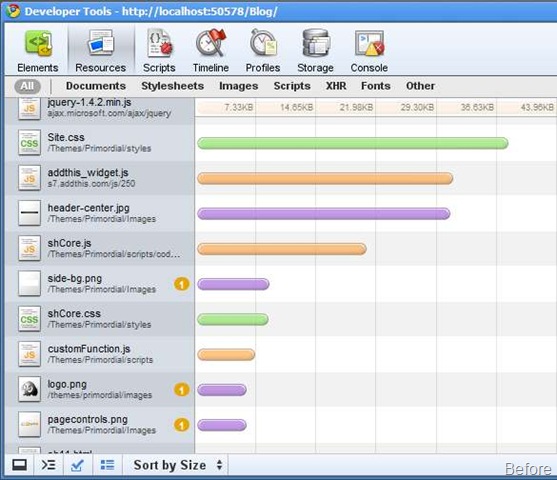Open the Storage panel
Viewport: 557px width, 480px height.
(x=315, y=51)
